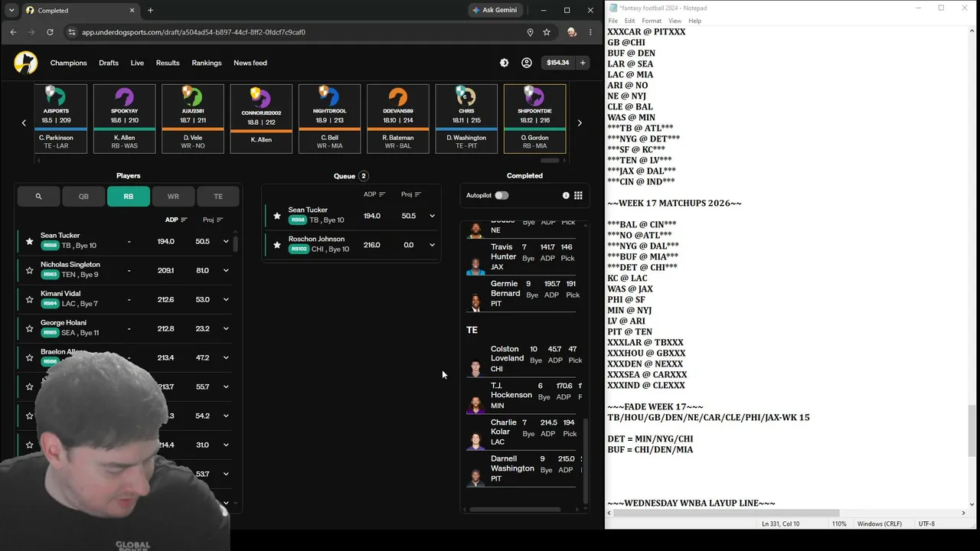Star Kimani Vidal

29,299
